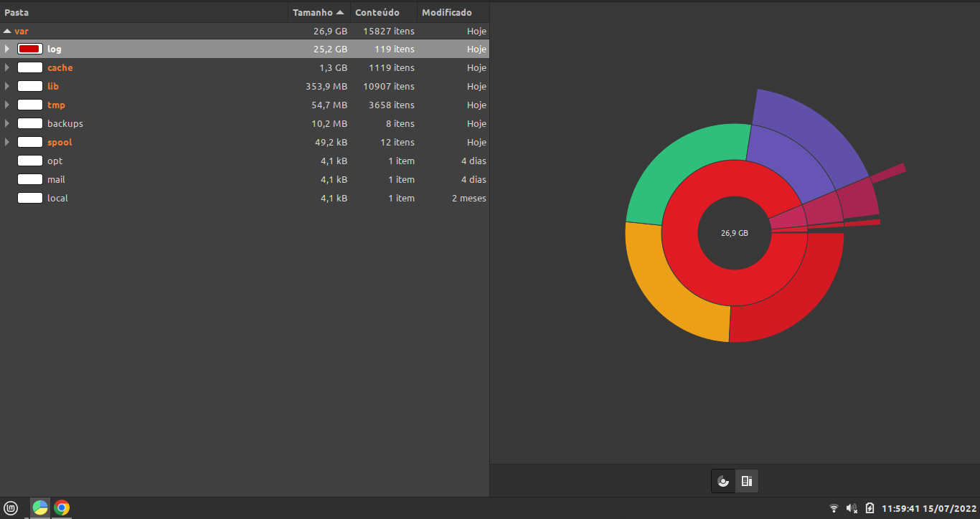Open the Wi-Fi network tray icon
980x519 pixels.
click(x=834, y=508)
